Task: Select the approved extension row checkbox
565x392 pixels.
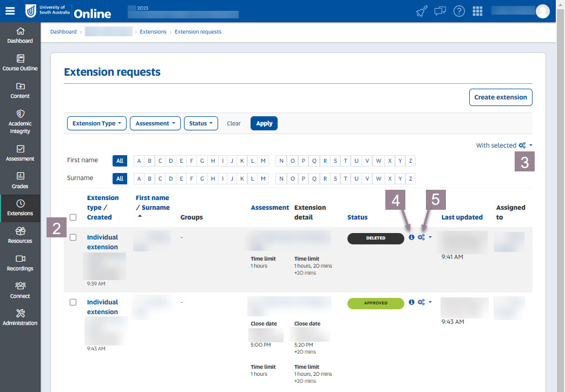Action: pos(73,302)
